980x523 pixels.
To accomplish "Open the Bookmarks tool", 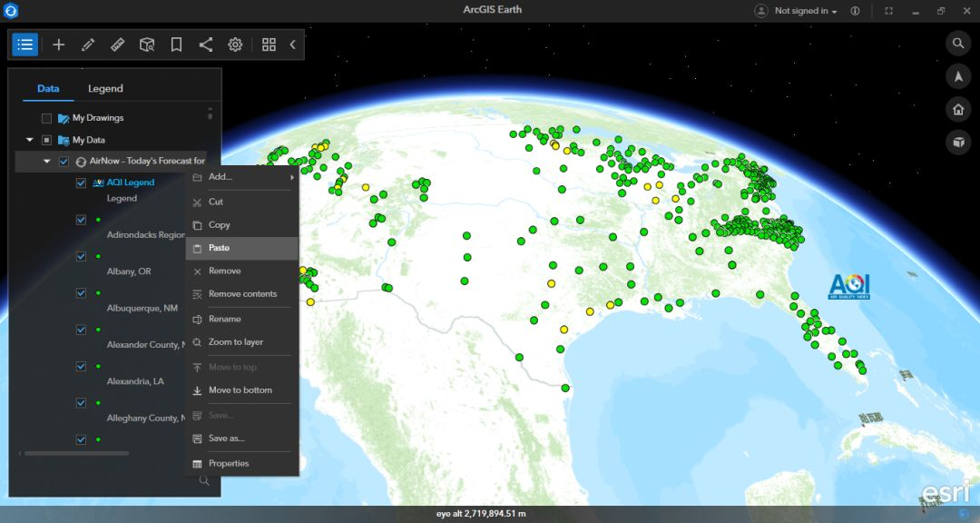I will (x=176, y=44).
